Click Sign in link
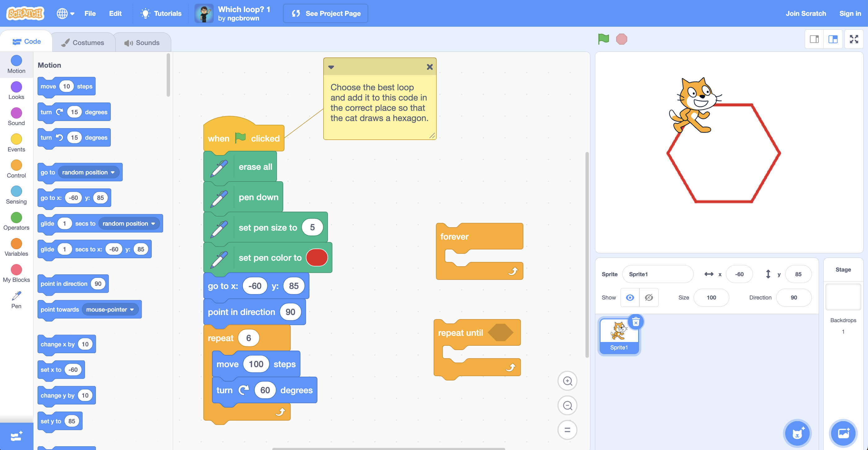The image size is (868, 450). (x=850, y=13)
